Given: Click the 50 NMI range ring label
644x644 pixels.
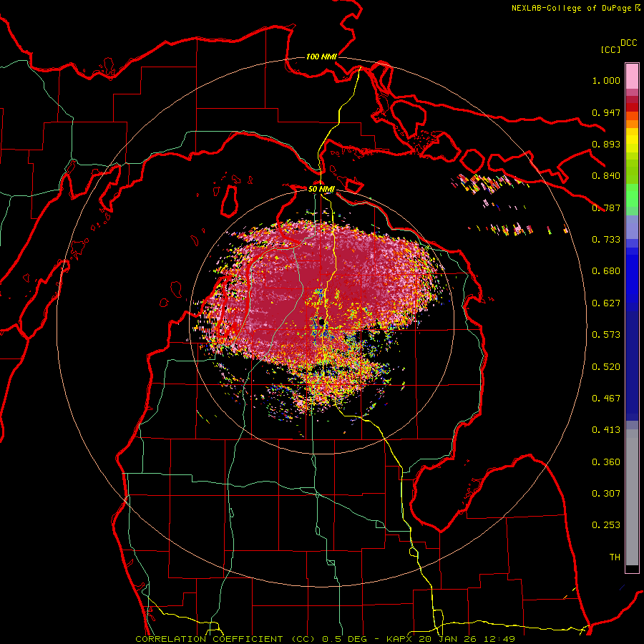Looking at the screenshot, I should (321, 189).
